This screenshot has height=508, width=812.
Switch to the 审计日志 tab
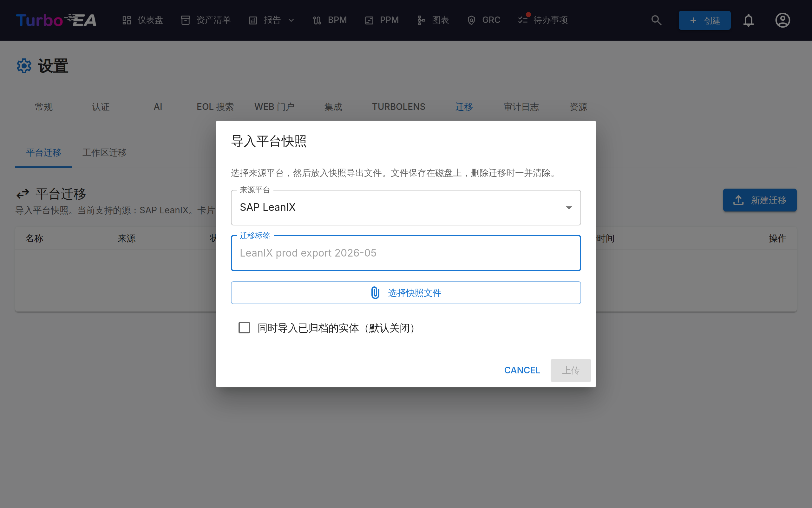[x=521, y=107]
